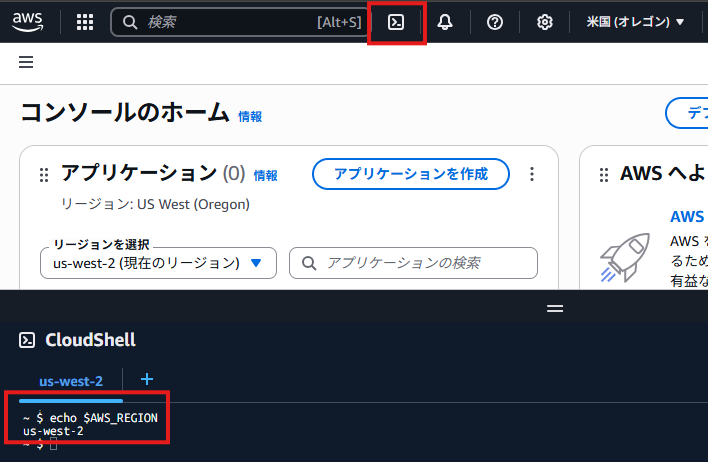708x462 pixels.
Task: Open the 米国 (オレゴン) region selector
Action: click(635, 22)
